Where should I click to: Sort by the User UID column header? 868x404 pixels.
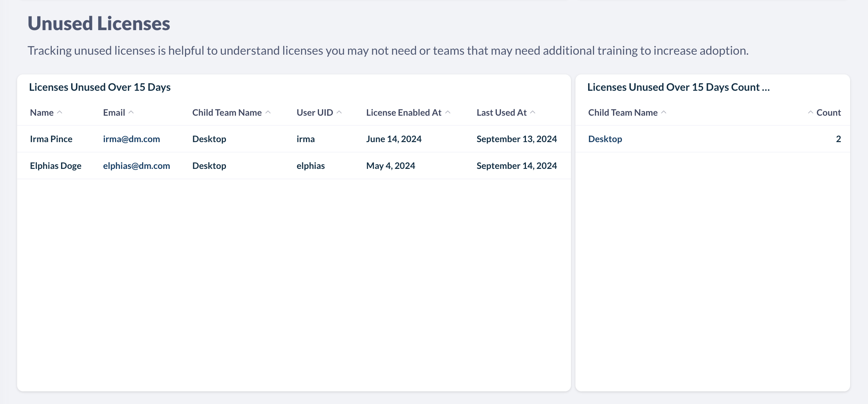click(315, 112)
